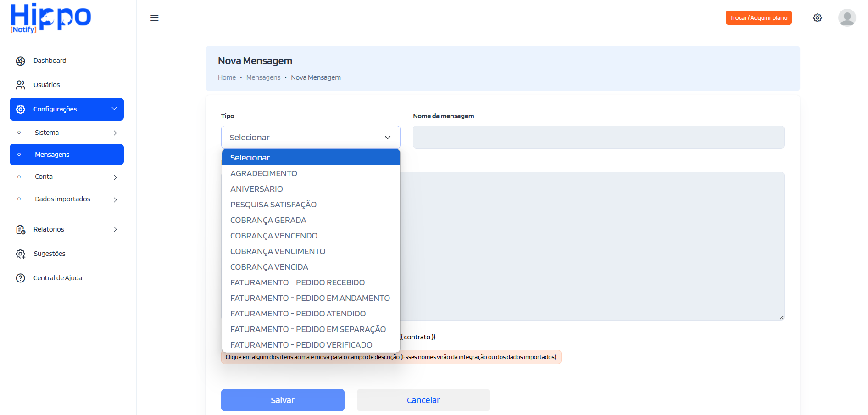868x415 pixels.
Task: Expand the Conta submenu chevron
Action: click(115, 177)
